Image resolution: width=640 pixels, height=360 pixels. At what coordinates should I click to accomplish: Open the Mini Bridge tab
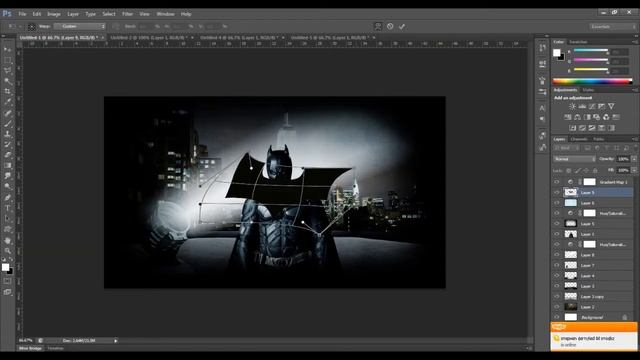pyautogui.click(x=30, y=348)
